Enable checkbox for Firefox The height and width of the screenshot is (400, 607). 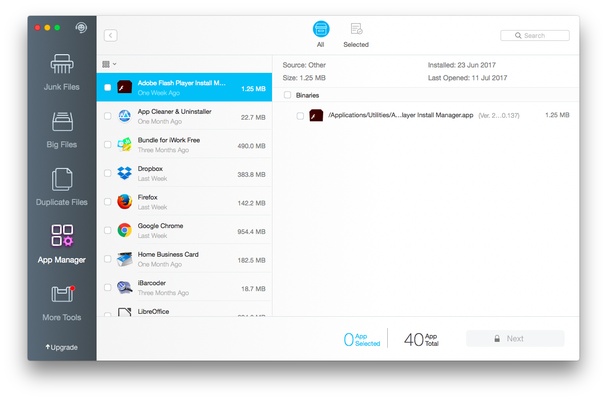108,202
